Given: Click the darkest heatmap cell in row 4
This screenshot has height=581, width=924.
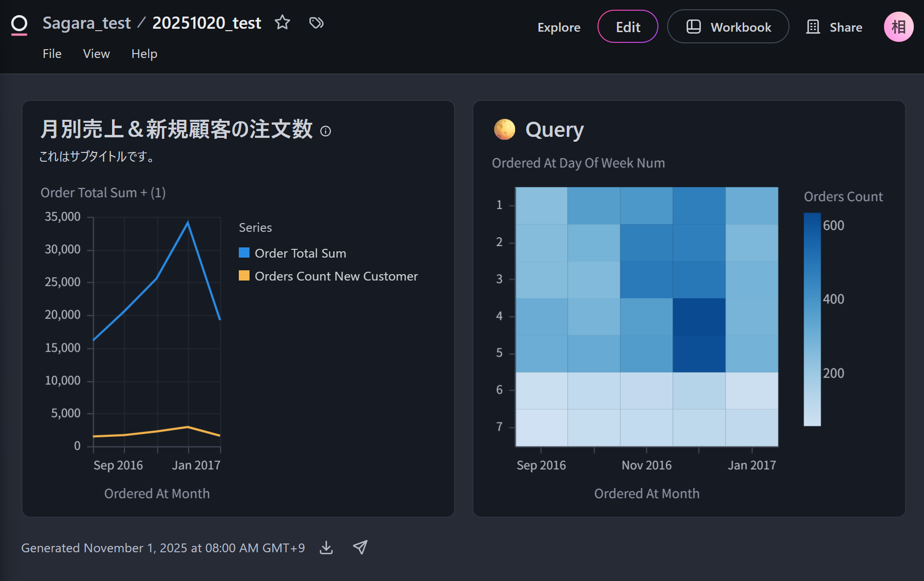Looking at the screenshot, I should click(699, 317).
